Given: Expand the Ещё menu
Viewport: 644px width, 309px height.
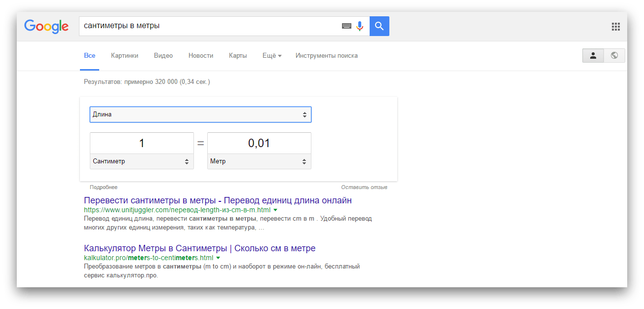Looking at the screenshot, I should pos(272,56).
